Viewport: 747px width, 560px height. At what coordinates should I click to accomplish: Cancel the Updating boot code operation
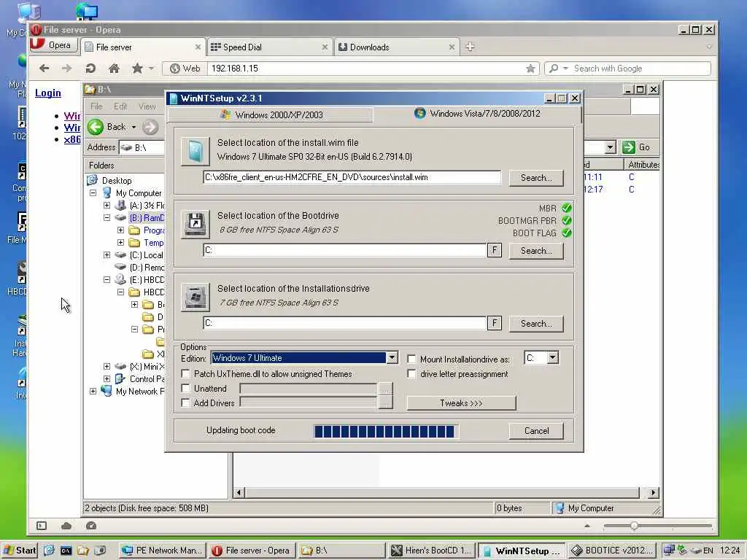point(536,430)
